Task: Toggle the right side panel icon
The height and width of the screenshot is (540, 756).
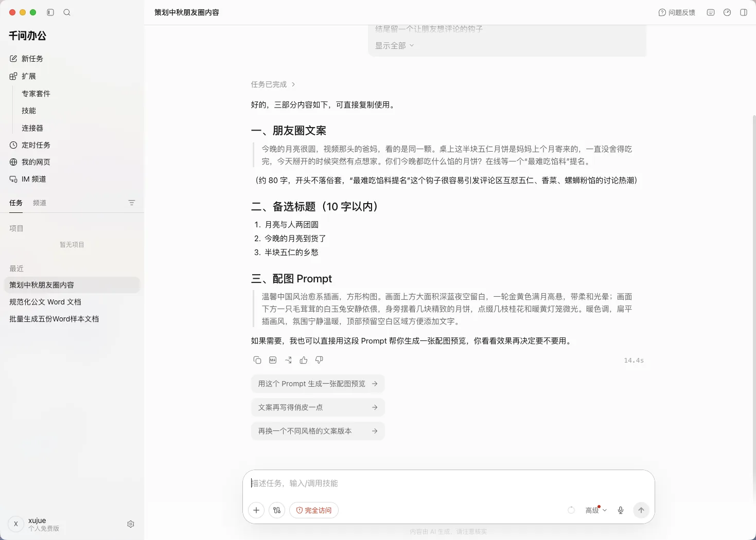Action: 744,12
